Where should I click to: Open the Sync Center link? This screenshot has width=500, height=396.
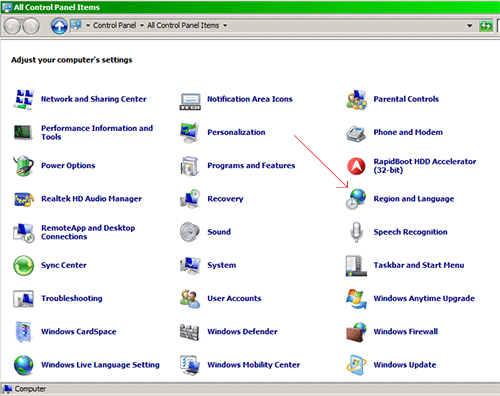[64, 265]
